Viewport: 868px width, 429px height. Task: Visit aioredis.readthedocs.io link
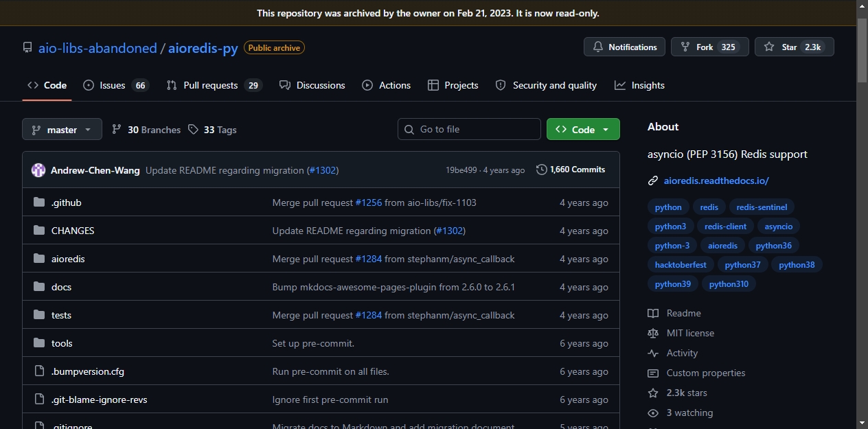click(x=716, y=181)
